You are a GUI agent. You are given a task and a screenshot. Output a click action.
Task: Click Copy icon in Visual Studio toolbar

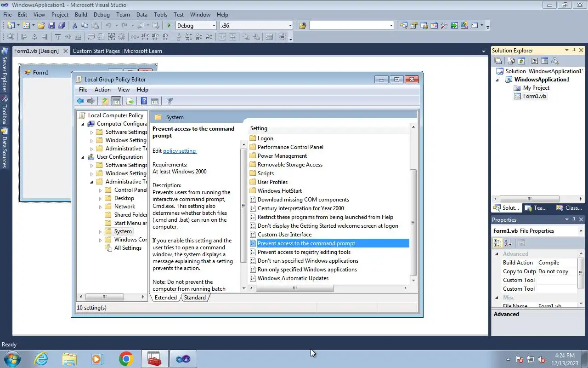tap(85, 26)
